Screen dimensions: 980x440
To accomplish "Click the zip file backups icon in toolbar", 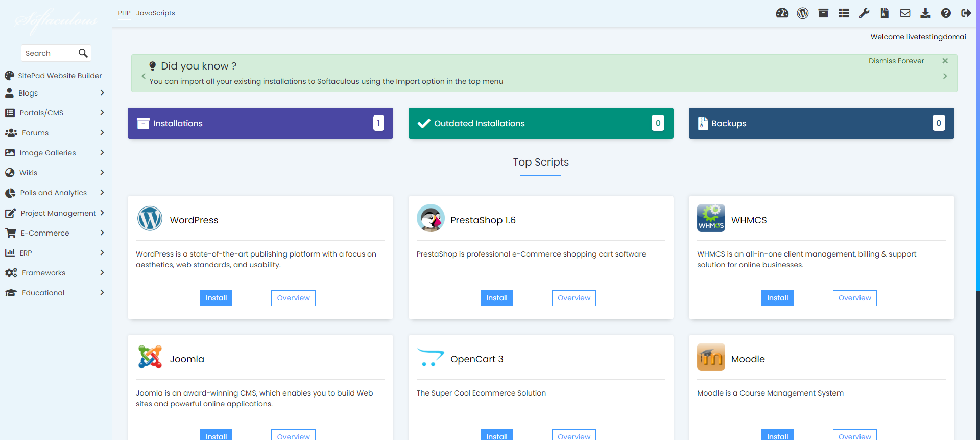I will click(884, 13).
